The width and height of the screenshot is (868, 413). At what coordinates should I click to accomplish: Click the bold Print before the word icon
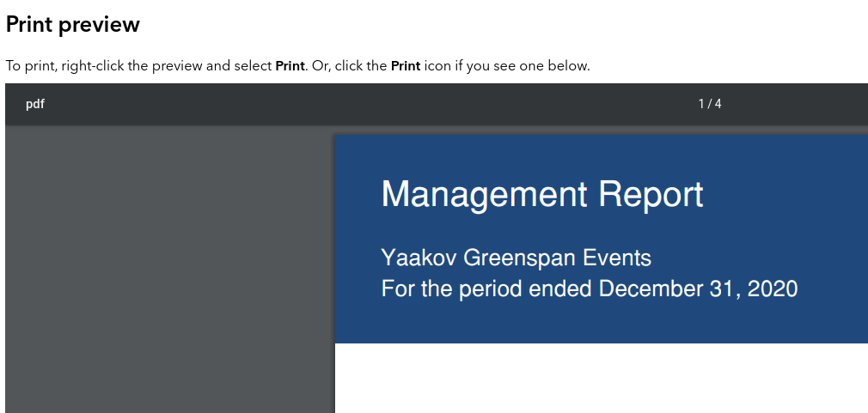(x=406, y=66)
